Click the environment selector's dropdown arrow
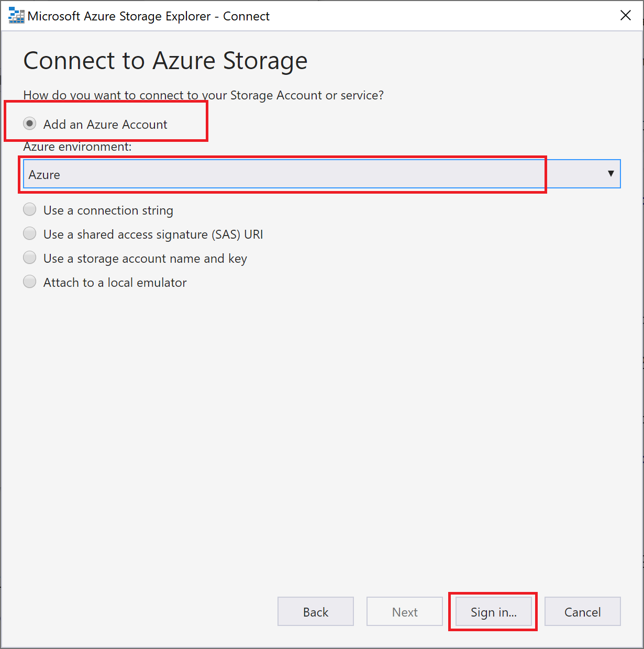 610,173
